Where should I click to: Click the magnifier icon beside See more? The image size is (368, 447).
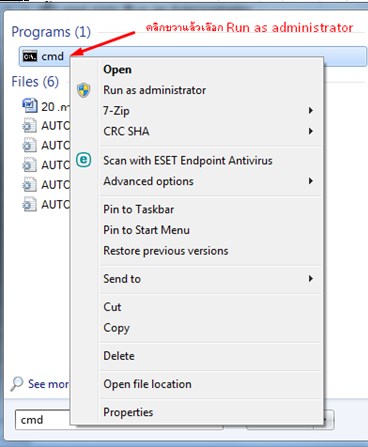pos(17,384)
